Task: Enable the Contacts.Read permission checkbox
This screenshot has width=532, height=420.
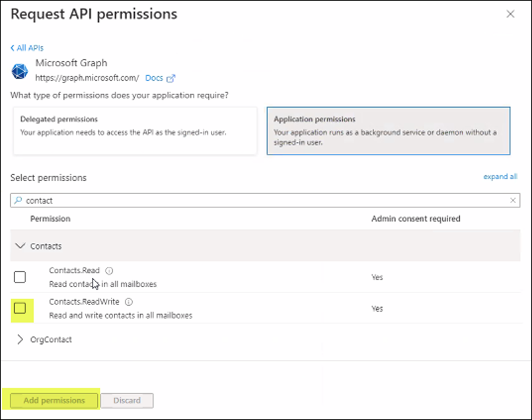Action: pos(20,277)
